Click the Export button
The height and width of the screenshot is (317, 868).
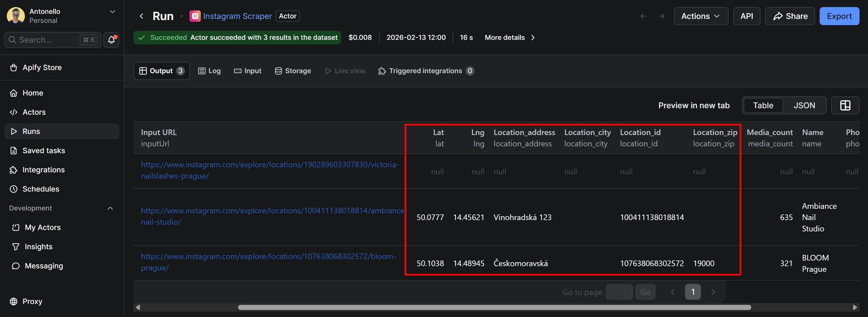pyautogui.click(x=839, y=16)
